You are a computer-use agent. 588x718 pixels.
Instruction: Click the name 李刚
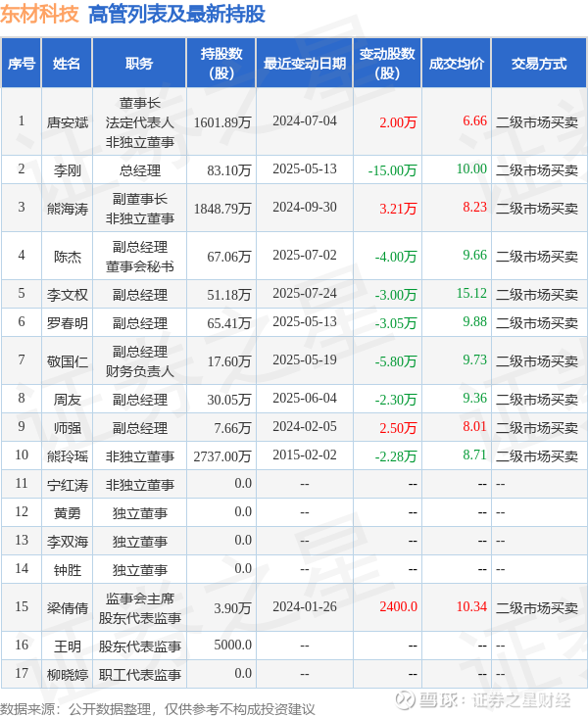tap(68, 170)
